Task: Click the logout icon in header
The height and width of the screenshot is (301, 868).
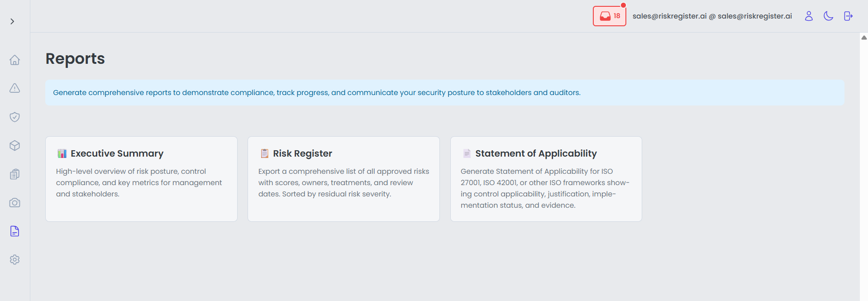Action: point(848,16)
